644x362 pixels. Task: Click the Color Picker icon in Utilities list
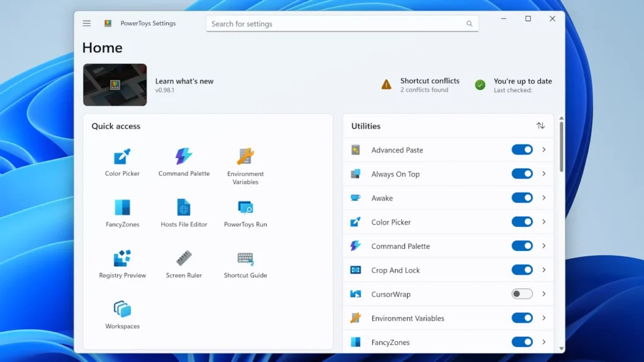[x=356, y=222]
